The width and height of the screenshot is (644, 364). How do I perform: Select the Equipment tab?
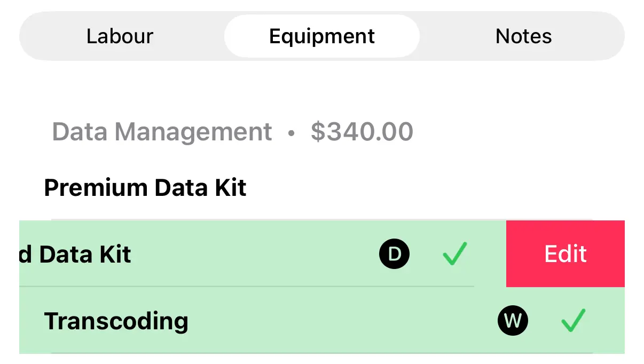click(321, 36)
